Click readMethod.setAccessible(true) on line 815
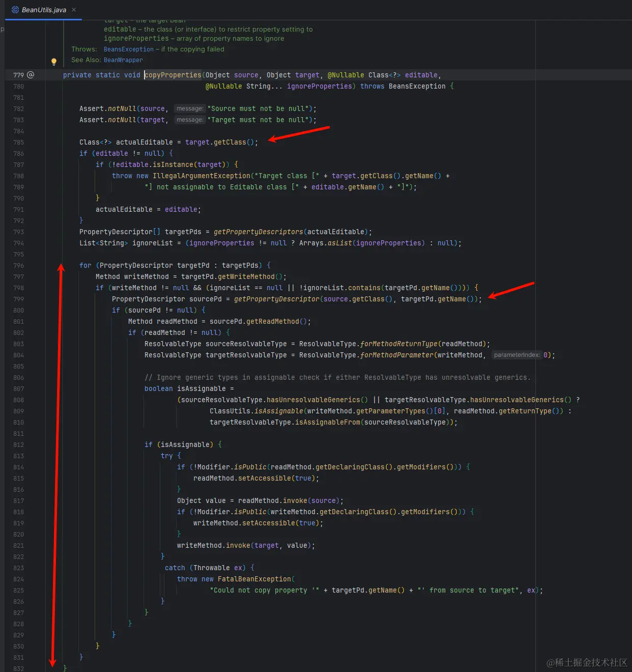 click(x=254, y=478)
